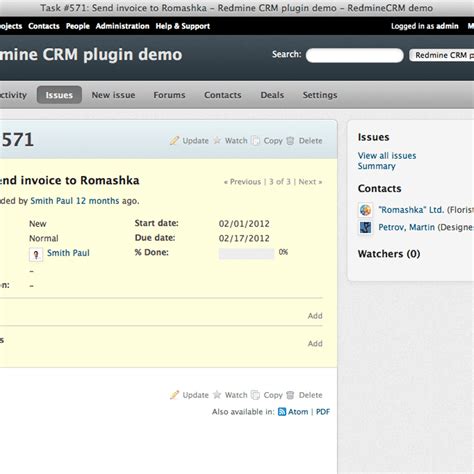
Task: Click the bottom Update pencil icon
Action: 174,395
